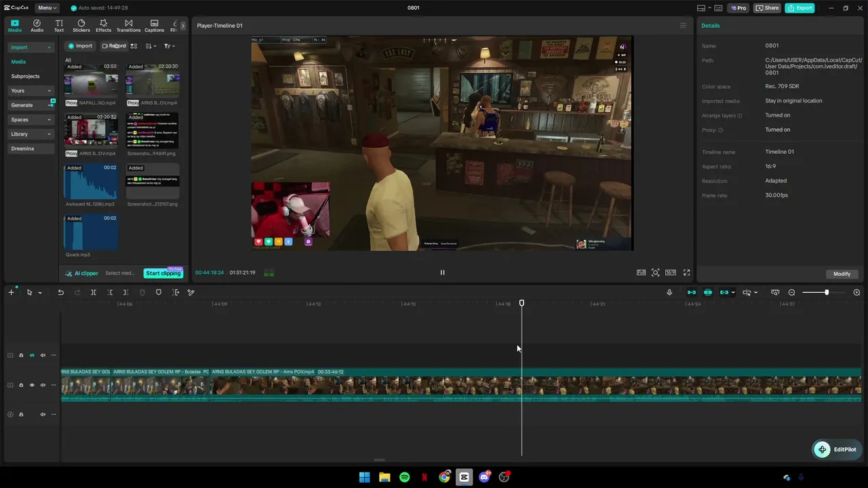
Task: Click the Record button in media panel
Action: coord(113,46)
